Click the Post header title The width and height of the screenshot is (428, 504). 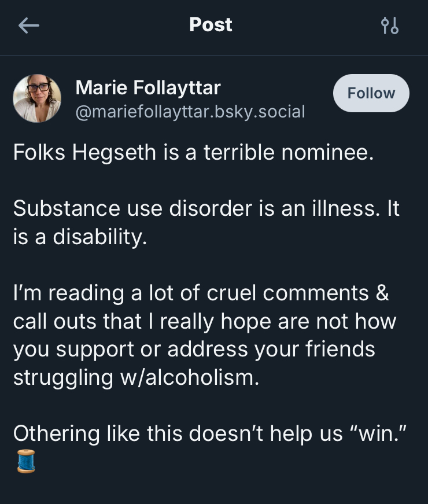211,25
